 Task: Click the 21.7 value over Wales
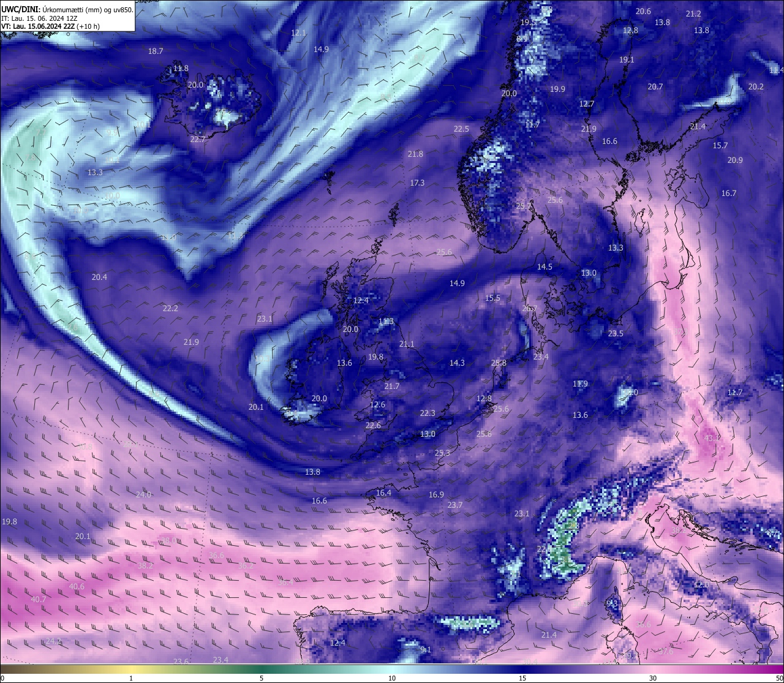(x=391, y=387)
